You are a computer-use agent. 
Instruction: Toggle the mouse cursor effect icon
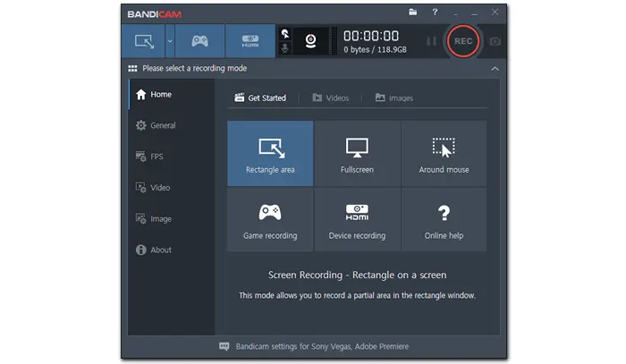click(x=285, y=34)
